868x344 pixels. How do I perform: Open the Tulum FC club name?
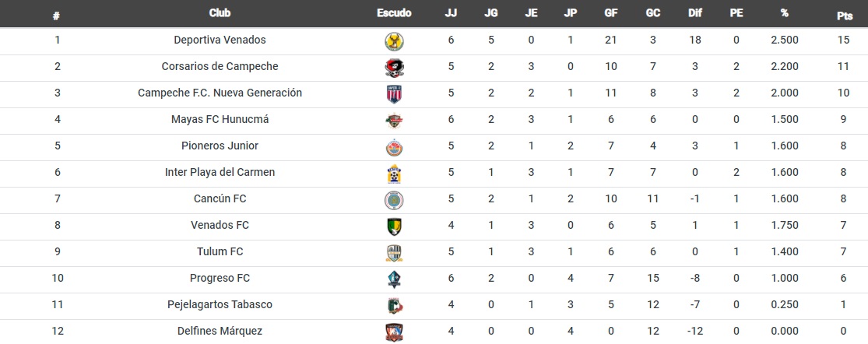(220, 251)
